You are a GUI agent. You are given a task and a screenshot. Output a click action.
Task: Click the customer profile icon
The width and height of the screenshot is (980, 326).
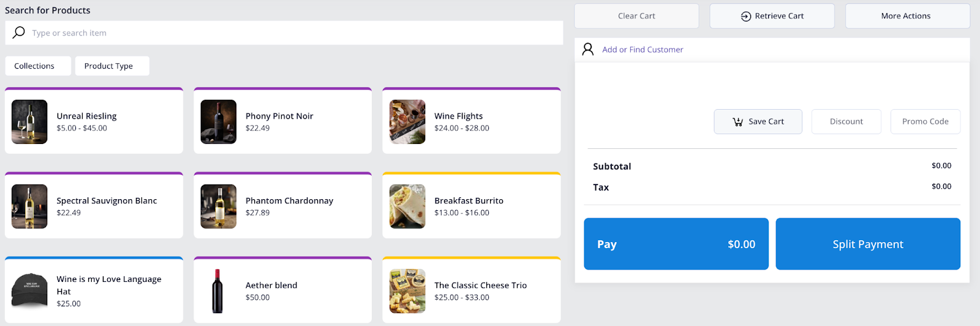click(588, 50)
